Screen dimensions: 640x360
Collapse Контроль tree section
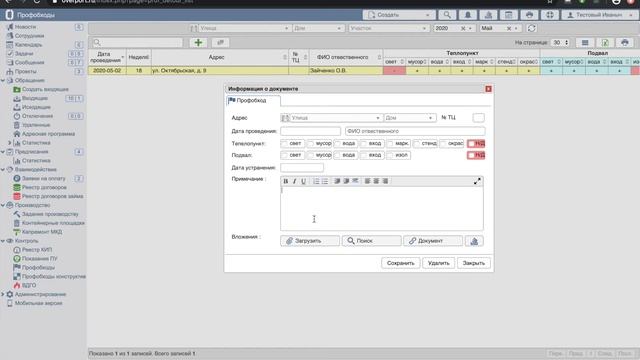pos(3,241)
